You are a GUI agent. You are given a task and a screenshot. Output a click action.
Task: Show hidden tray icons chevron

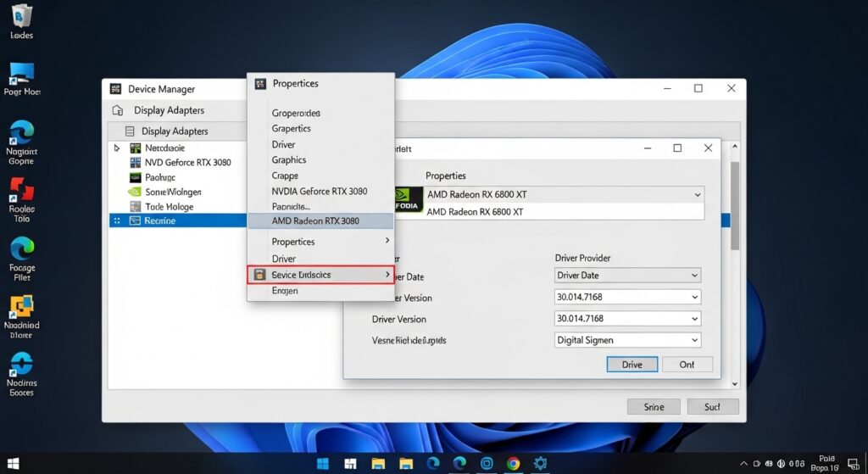click(743, 464)
